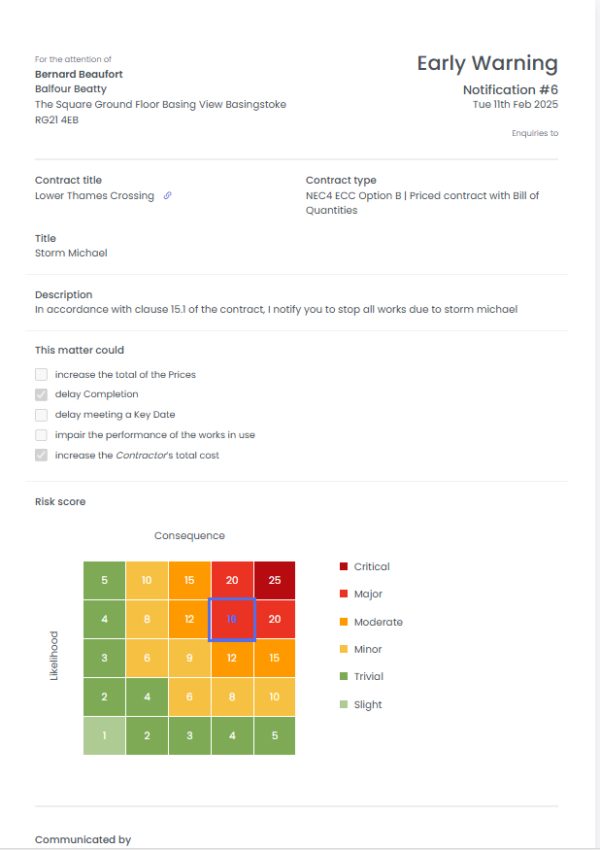600x850 pixels.
Task: Click the 'Lower Thames Crossing' contract title
Action: [x=95, y=196]
